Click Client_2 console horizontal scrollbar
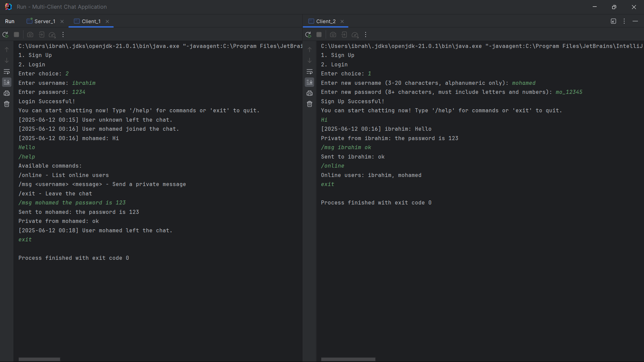The width and height of the screenshot is (644, 362). click(x=348, y=359)
